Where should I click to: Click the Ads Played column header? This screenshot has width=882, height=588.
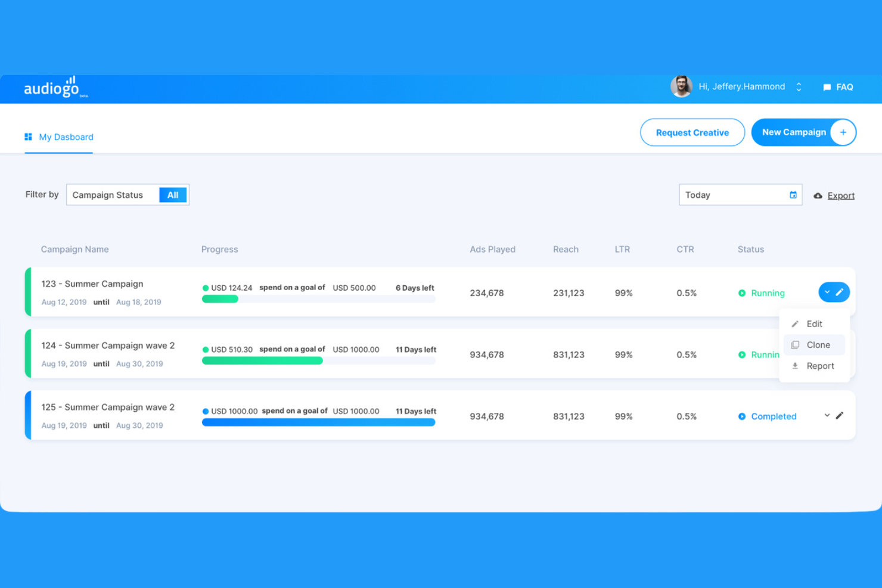[x=492, y=249]
